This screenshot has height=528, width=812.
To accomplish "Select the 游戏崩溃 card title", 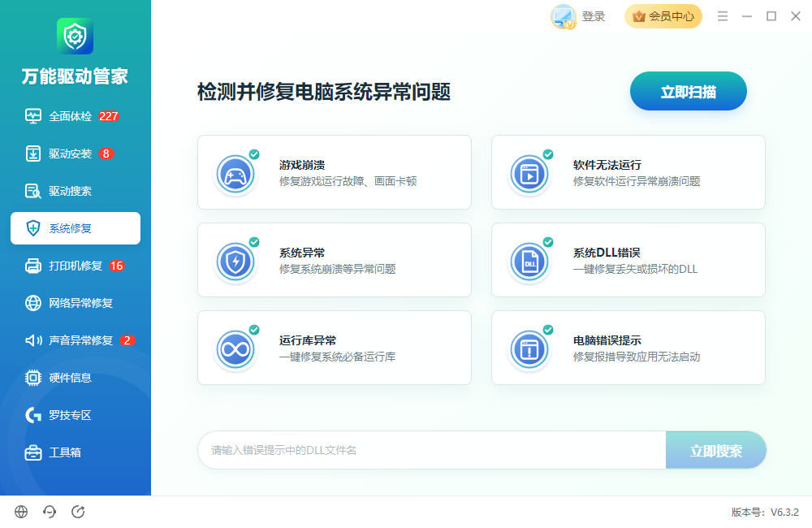I will (302, 165).
